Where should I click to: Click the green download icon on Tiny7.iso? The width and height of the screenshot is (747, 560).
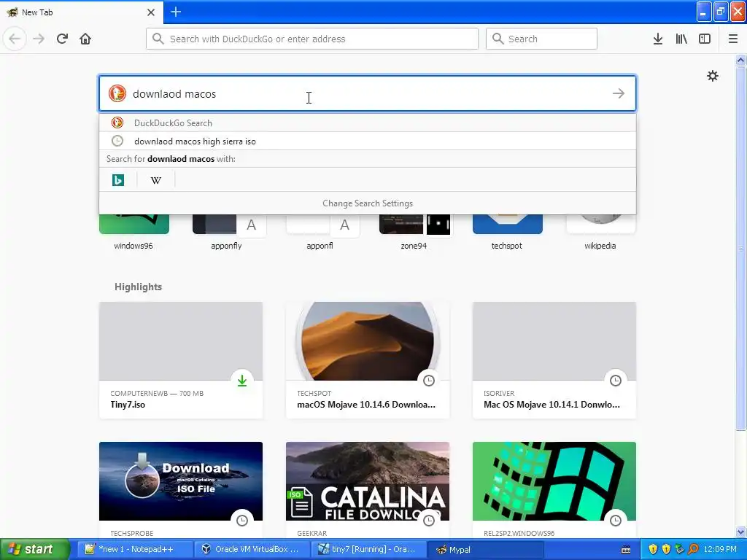tap(242, 381)
